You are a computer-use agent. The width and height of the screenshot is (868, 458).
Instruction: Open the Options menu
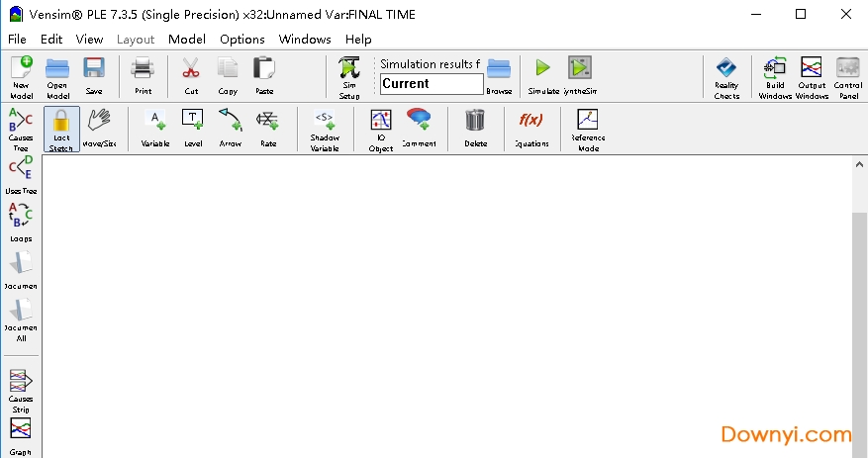pos(241,39)
